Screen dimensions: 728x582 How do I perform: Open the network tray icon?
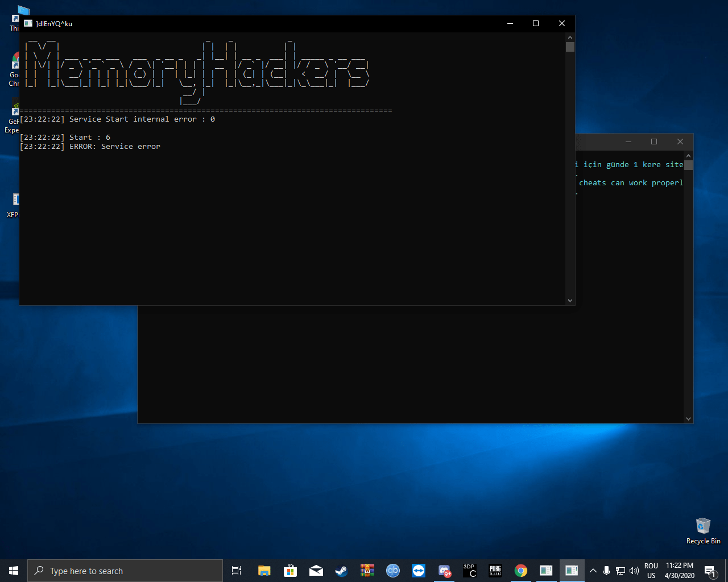(621, 571)
